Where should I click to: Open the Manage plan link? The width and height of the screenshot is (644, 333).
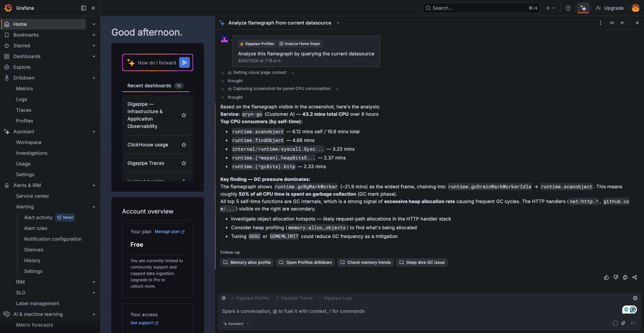[169, 232]
